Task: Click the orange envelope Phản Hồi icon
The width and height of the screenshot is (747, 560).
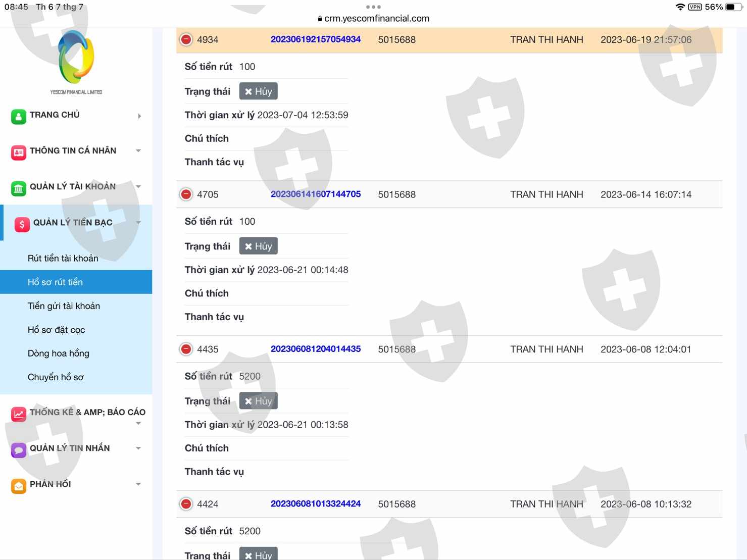Action: pos(19,486)
